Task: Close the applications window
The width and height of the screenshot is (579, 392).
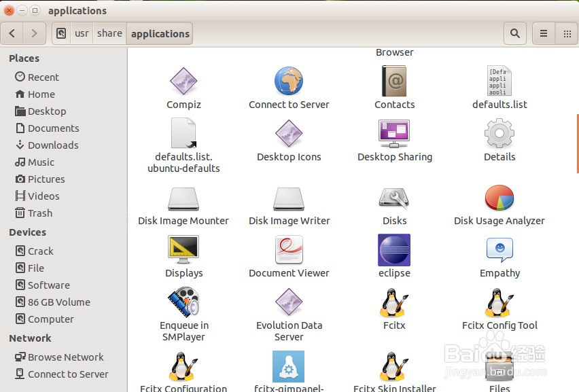Action: [x=9, y=11]
